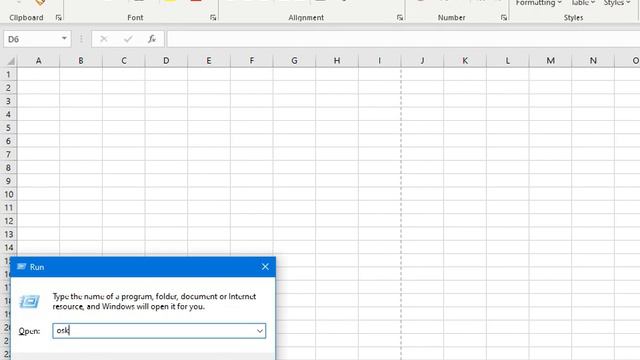This screenshot has height=360, width=640.
Task: Select column L header
Action: click(507, 61)
